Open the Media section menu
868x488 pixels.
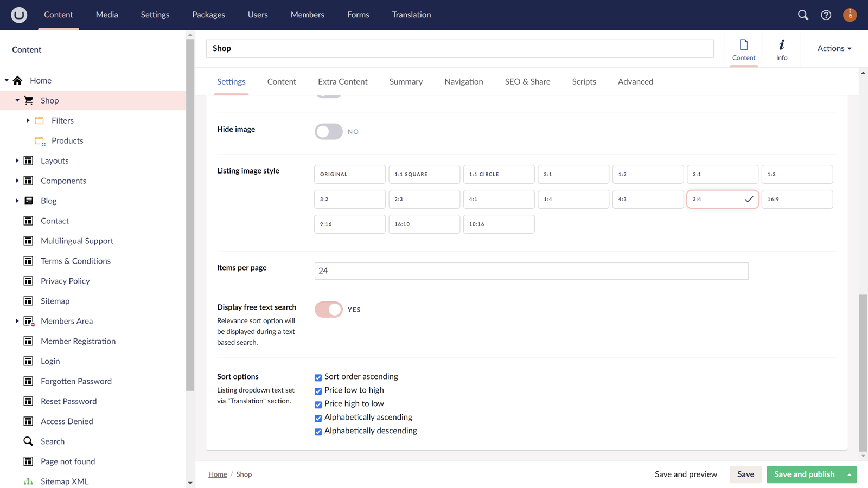[x=107, y=15]
